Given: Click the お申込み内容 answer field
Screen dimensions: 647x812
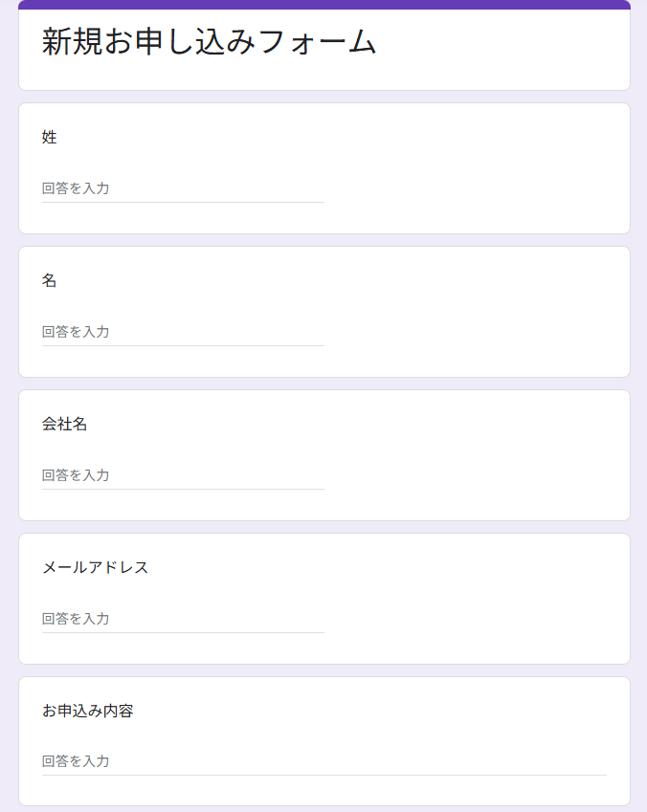Looking at the screenshot, I should [x=323, y=761].
